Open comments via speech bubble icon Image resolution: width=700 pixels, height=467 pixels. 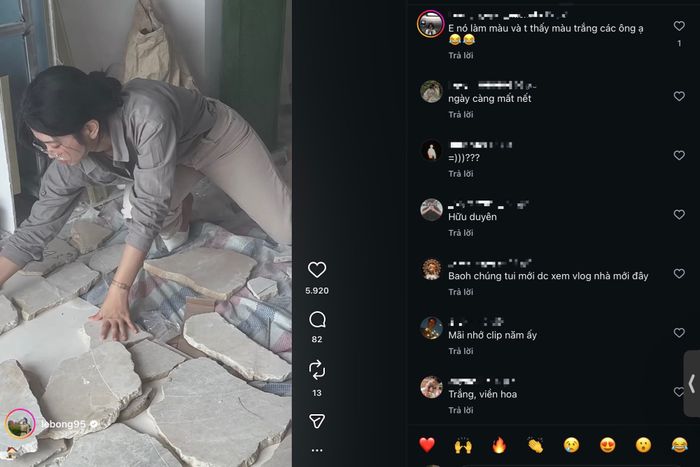317,320
